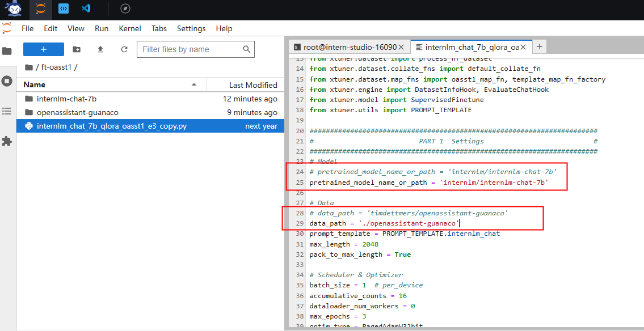This screenshot has height=331, width=644.
Task: Open the Running Terminals and Kernels sidebar icon
Action: (7, 81)
